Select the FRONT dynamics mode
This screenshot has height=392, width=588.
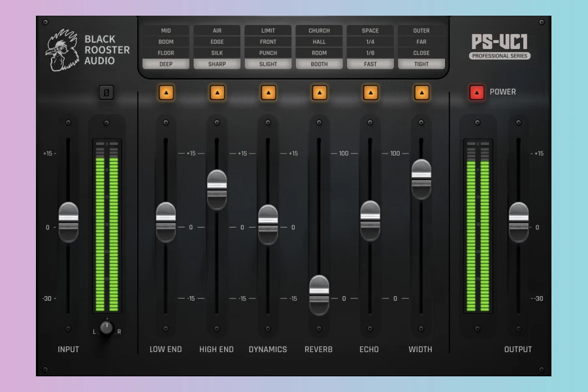[x=268, y=42]
